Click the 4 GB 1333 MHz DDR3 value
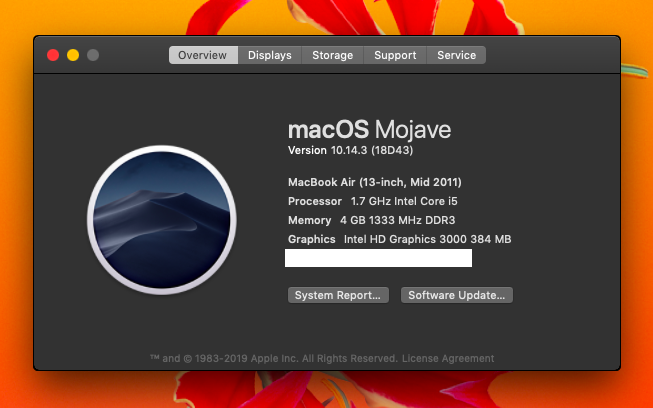The height and width of the screenshot is (408, 653). click(397, 220)
